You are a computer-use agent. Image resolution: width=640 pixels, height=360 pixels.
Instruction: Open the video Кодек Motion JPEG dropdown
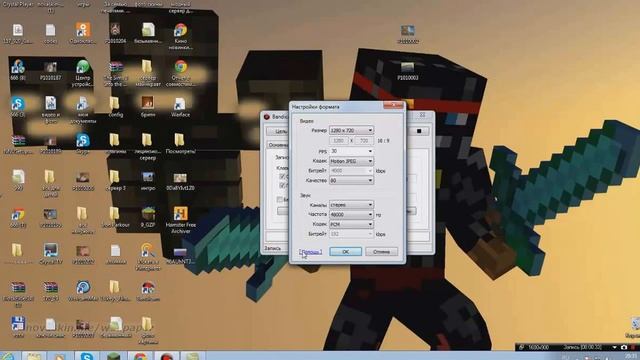tap(351, 161)
